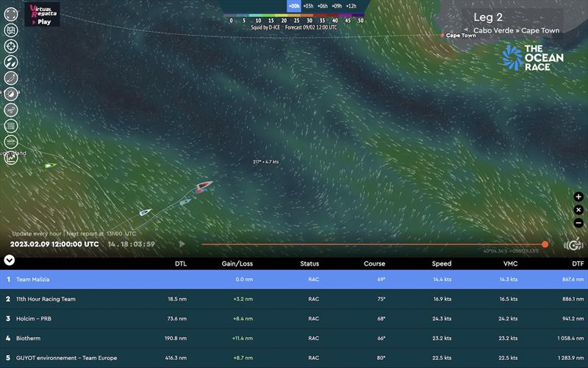Select the 11th Hour Racing Team row

click(x=294, y=299)
